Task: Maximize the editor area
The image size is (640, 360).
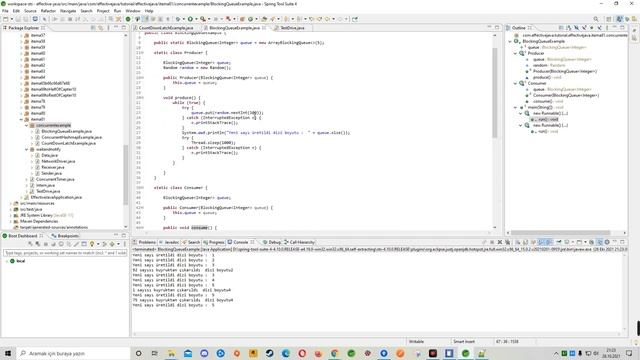Action: (497, 28)
